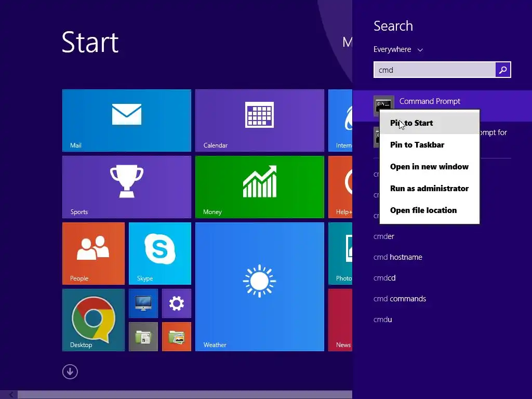Open the This PC monitor tile
532x399 pixels.
pyautogui.click(x=143, y=303)
